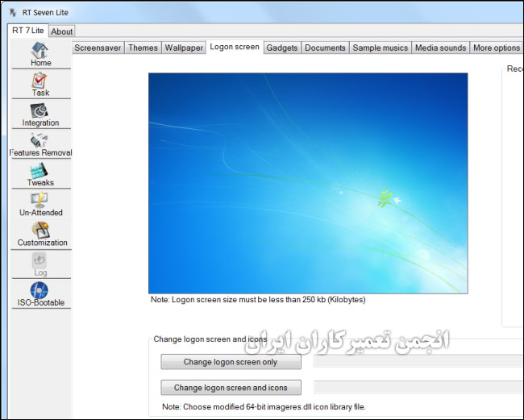This screenshot has width=524, height=420.
Task: Switch to the About tab
Action: (62, 31)
